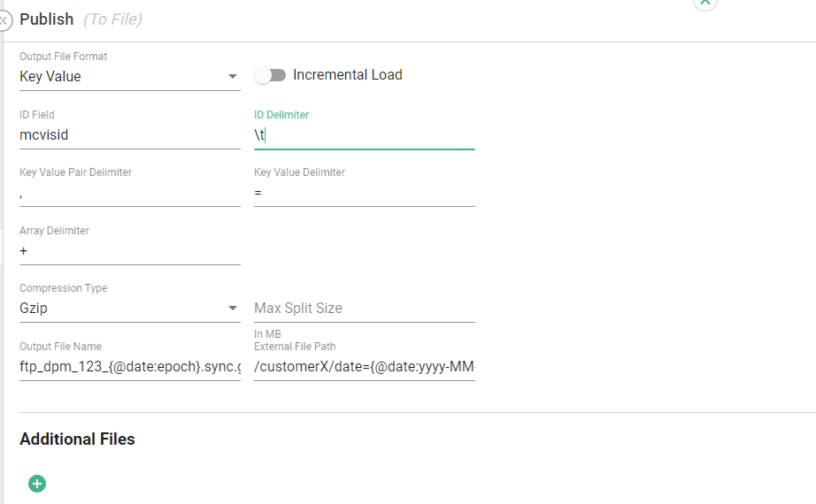This screenshot has width=816, height=504.
Task: Click the To File subtitle text
Action: click(x=112, y=19)
